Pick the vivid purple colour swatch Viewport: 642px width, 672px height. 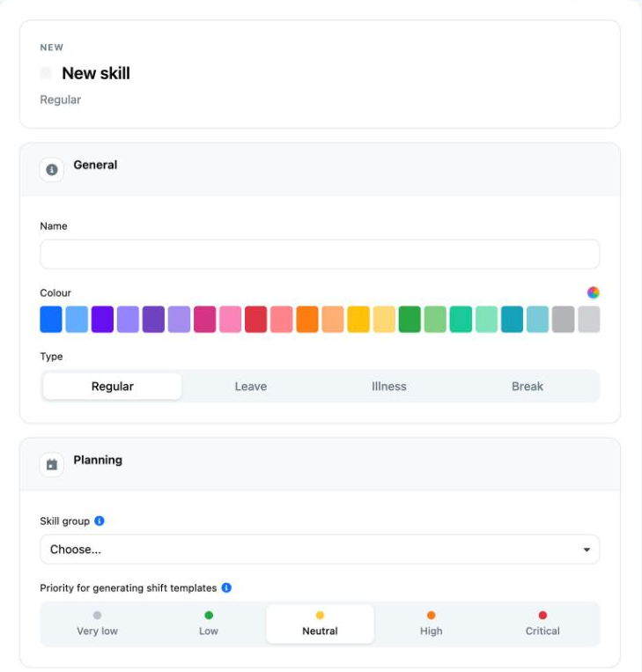point(102,320)
